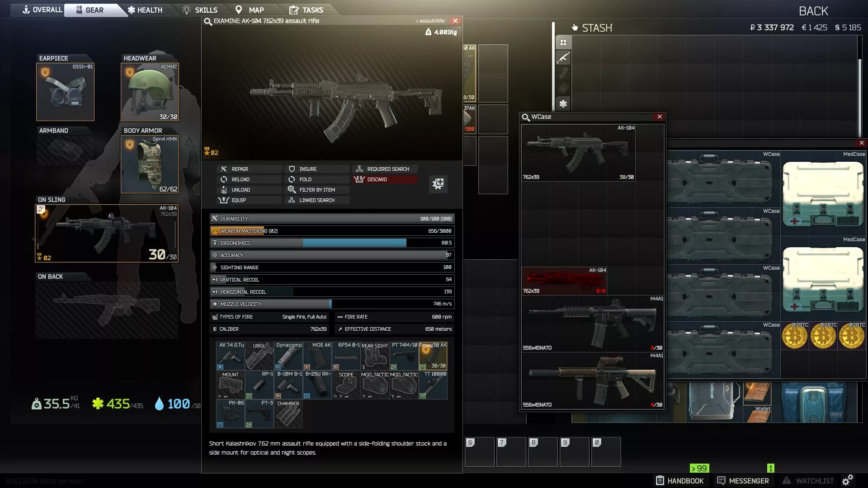
Task: Select Repair in the weapon menu
Action: (250, 169)
